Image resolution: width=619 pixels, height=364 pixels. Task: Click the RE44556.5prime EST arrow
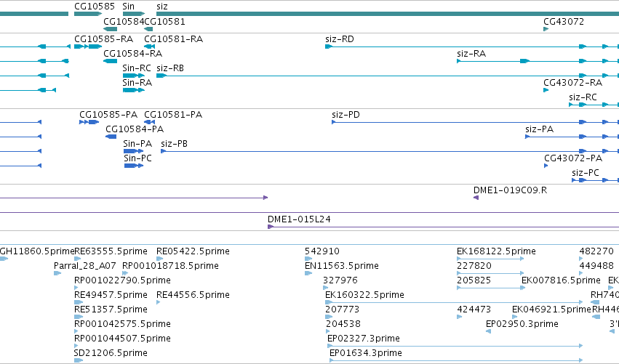pyautogui.click(x=159, y=302)
